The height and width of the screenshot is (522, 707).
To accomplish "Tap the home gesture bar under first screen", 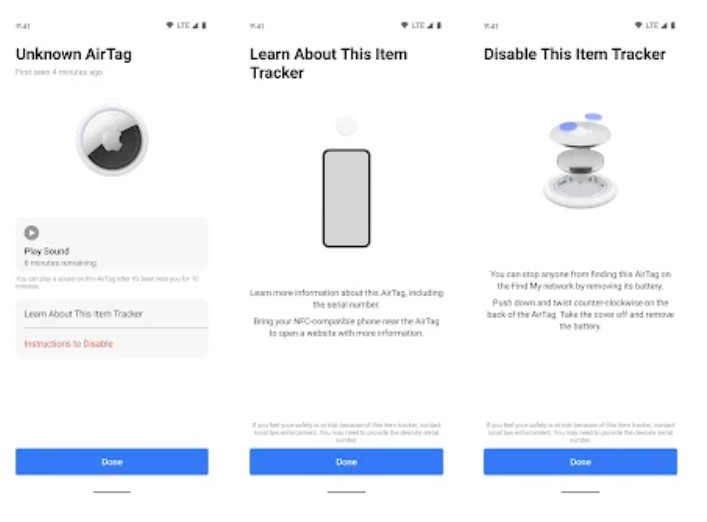I will coord(112,492).
